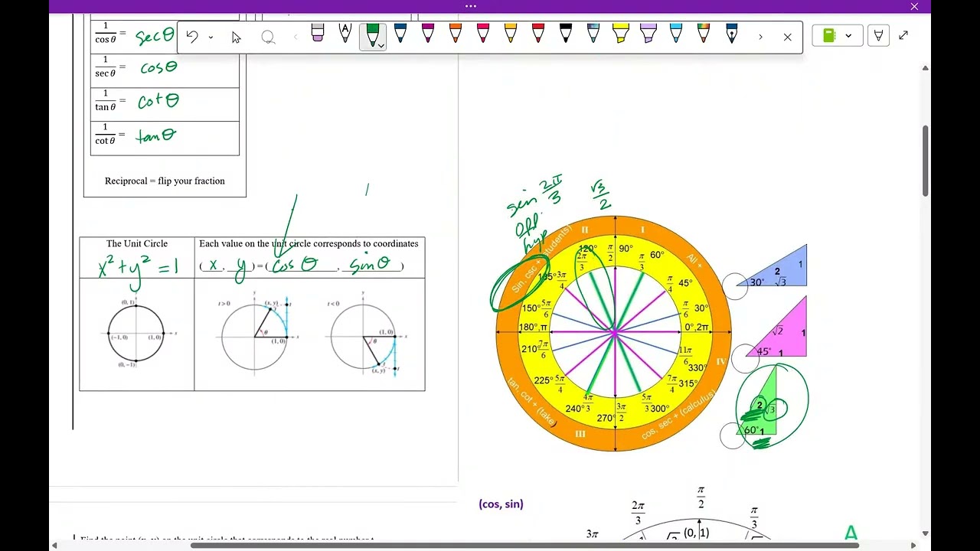The width and height of the screenshot is (980, 551).
Task: Click the '180°, π' label on unit circle
Action: 533,328
